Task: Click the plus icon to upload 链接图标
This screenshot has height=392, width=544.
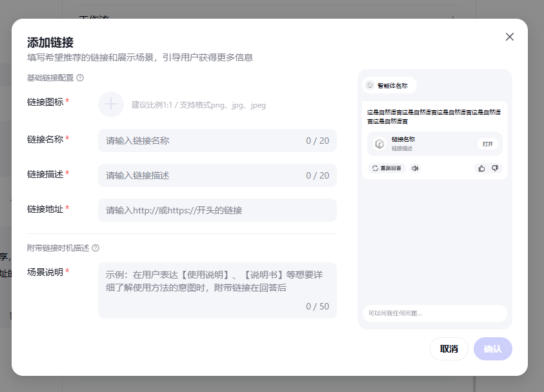Action: click(111, 104)
